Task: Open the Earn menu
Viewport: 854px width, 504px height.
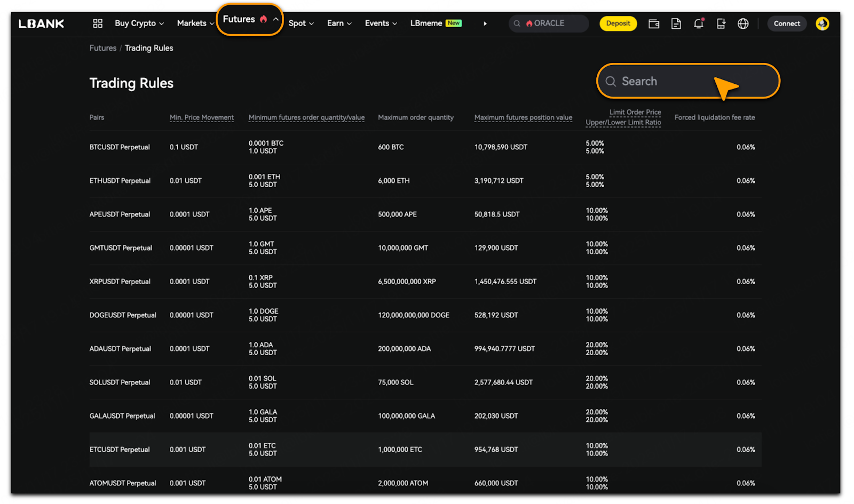Action: pyautogui.click(x=339, y=23)
